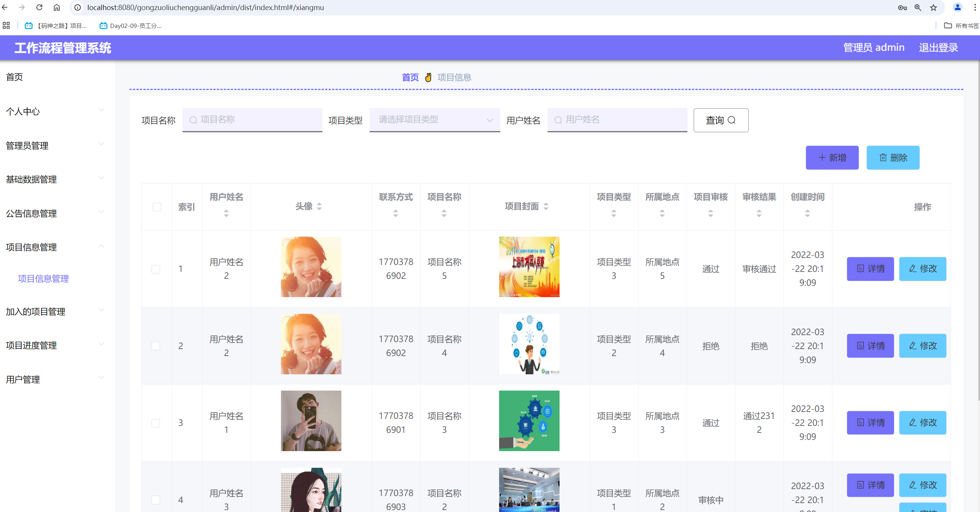Viewport: 980px width, 512px height.
Task: Click inside the 项目名称 input field
Action: pos(252,120)
